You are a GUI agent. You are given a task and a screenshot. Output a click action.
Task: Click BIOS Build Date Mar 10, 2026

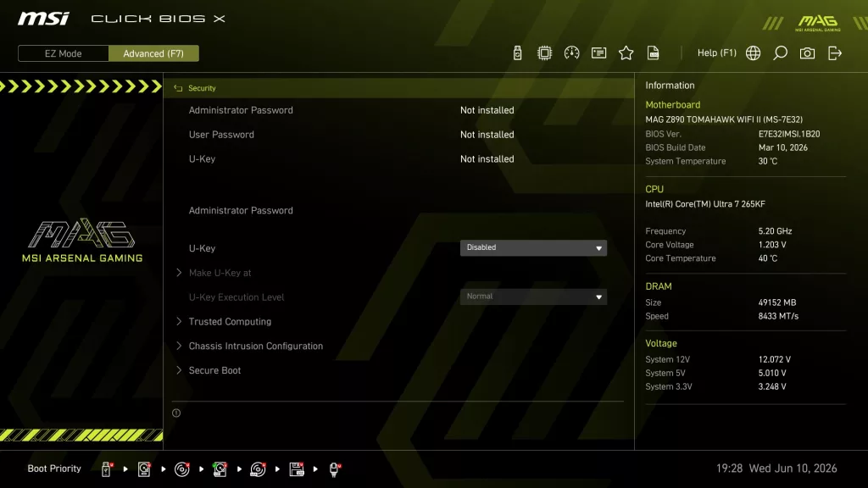(782, 147)
